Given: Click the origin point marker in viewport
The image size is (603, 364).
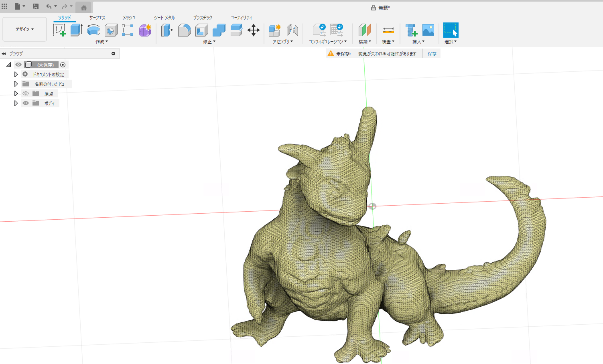Looking at the screenshot, I should click(372, 206).
